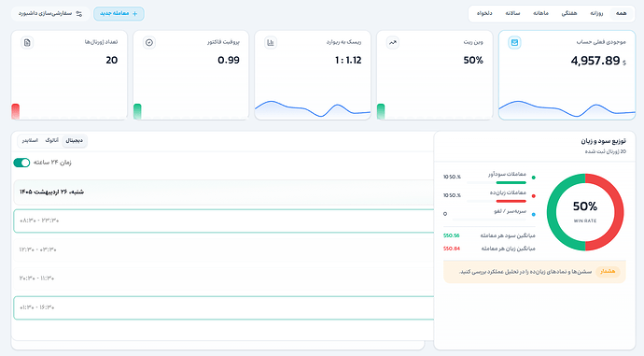Click the date header شنبه، ۲۶ اردیبهشت ۱۴۰۵

tap(51, 192)
